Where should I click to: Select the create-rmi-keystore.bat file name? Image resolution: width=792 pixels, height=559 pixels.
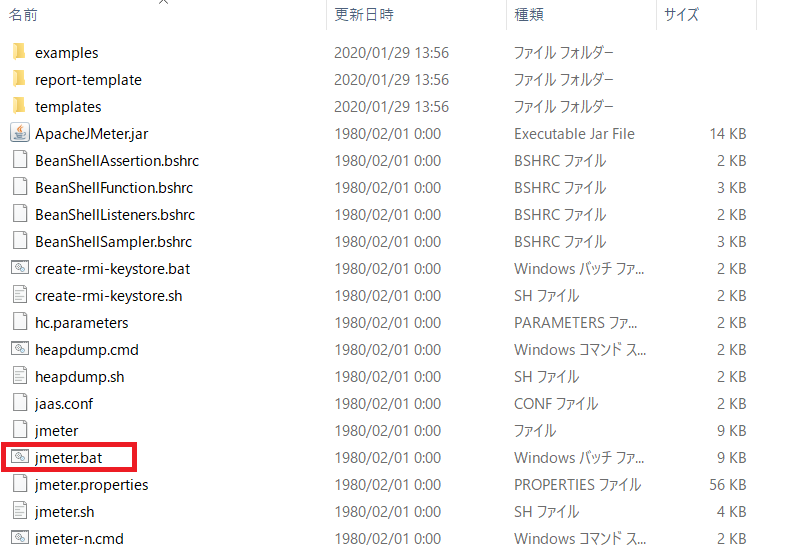coord(112,269)
